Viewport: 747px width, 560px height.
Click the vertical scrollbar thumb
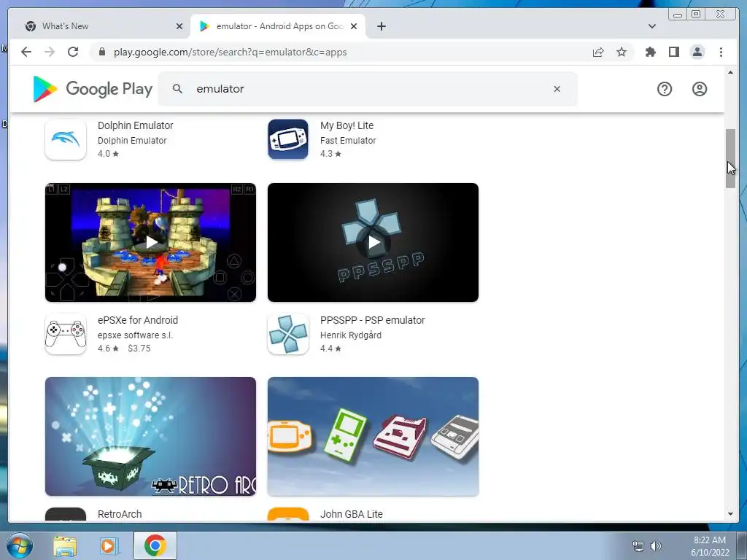pos(730,158)
